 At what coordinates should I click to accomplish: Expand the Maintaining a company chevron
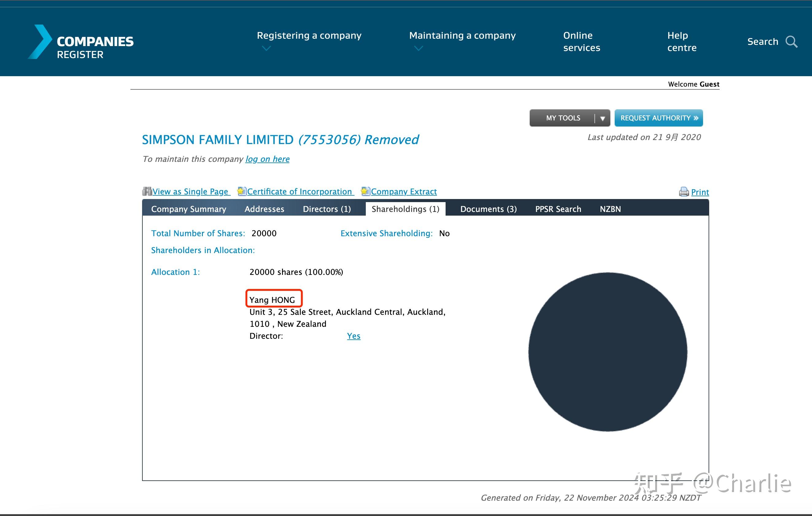(418, 49)
